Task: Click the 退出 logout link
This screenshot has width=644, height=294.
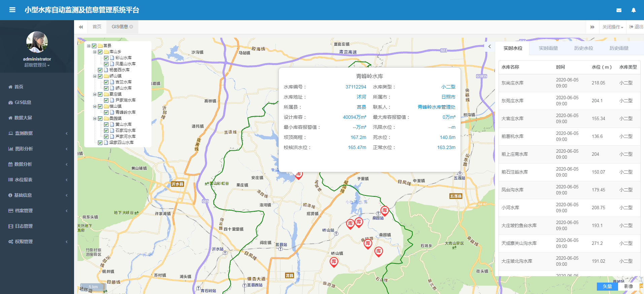Action: pyautogui.click(x=636, y=27)
